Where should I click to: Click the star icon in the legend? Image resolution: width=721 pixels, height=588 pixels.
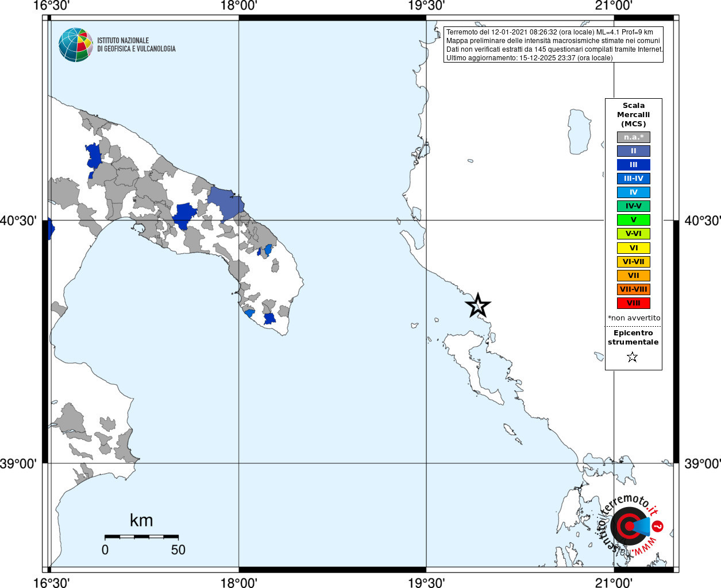pos(633,357)
